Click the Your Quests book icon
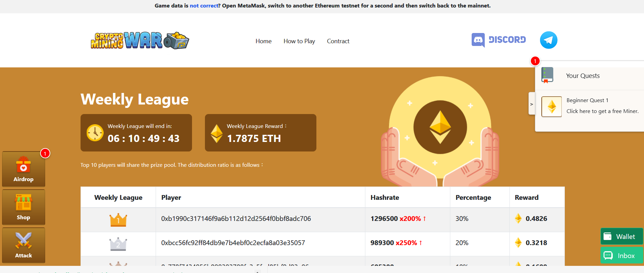644x273 pixels. tap(547, 75)
